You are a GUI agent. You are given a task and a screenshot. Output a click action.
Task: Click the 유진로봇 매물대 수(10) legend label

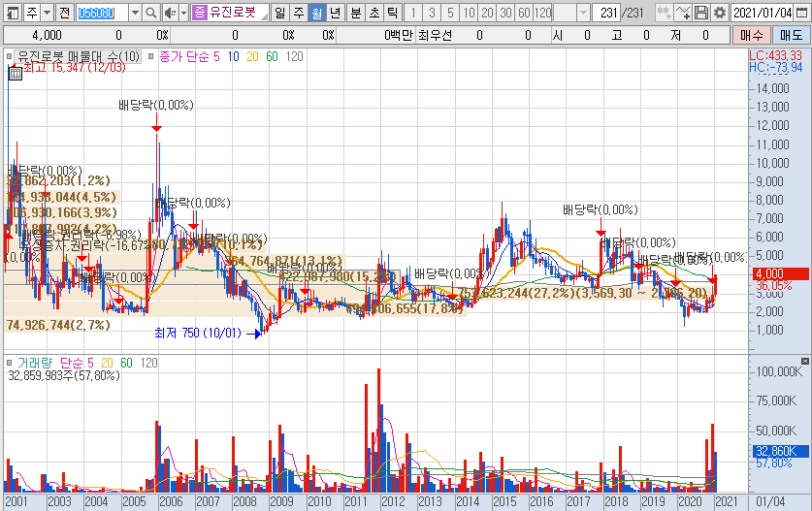click(79, 56)
